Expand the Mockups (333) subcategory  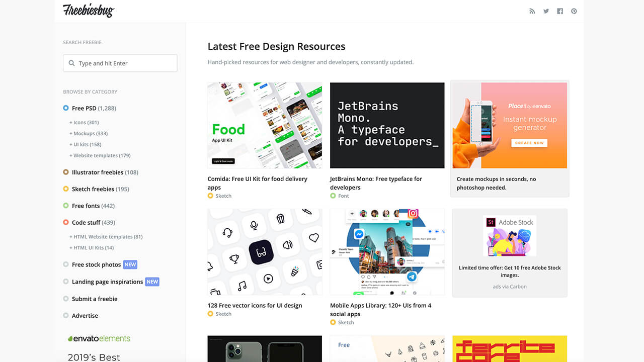[89, 133]
